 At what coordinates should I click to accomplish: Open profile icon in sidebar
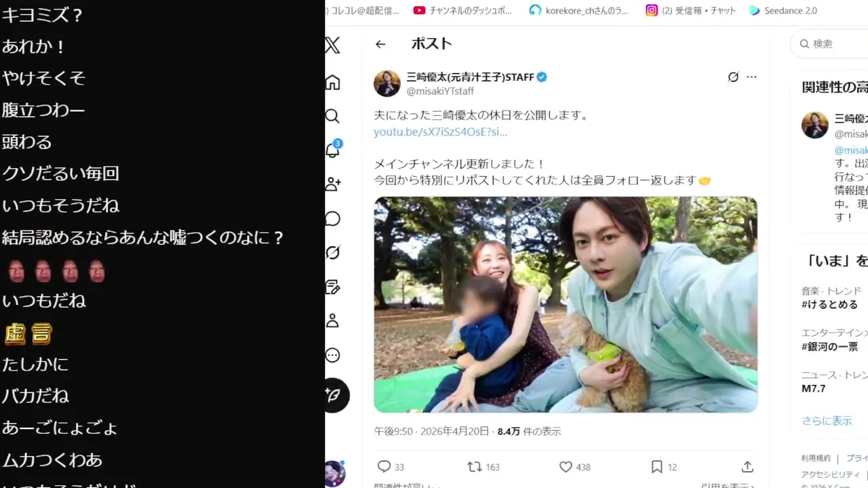click(332, 321)
